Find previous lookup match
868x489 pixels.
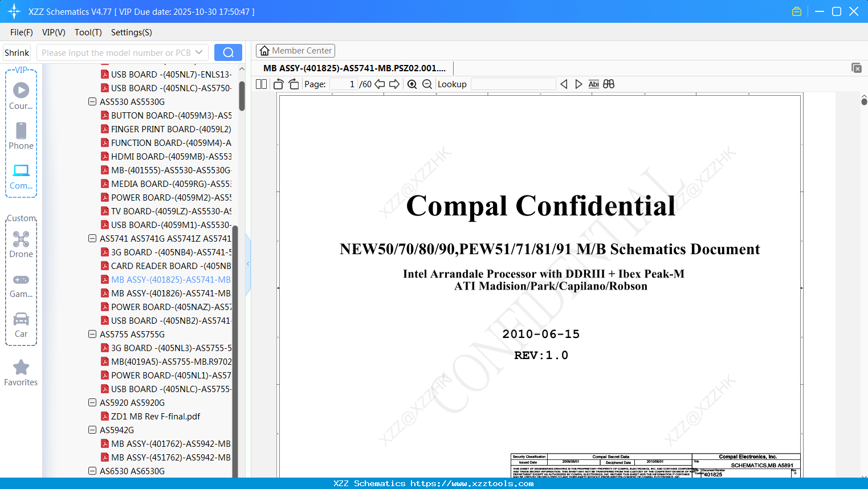pyautogui.click(x=564, y=84)
